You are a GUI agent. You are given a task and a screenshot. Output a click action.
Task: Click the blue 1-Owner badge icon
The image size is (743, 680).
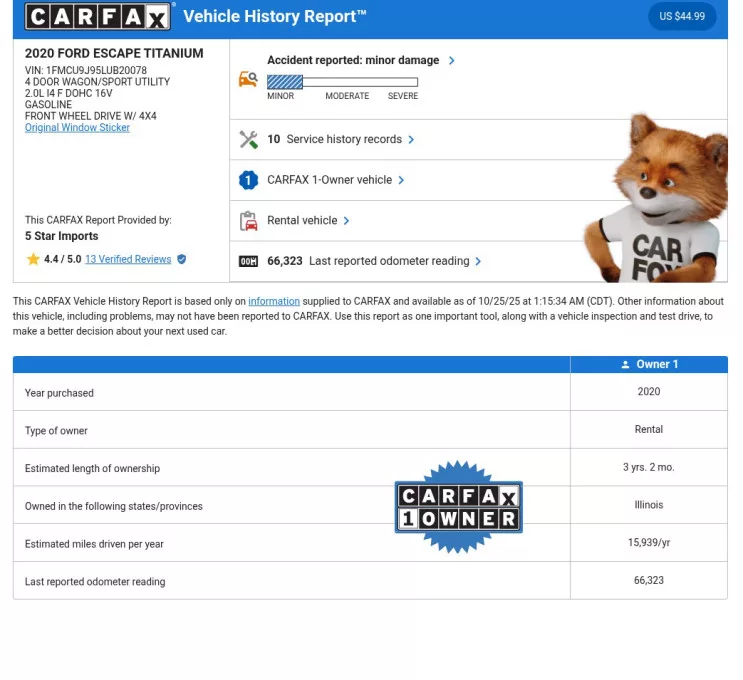pos(248,181)
